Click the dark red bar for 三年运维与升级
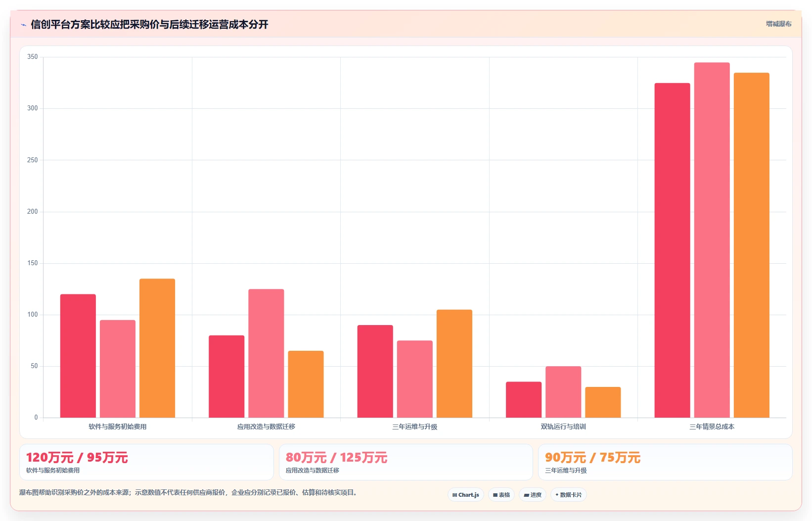The width and height of the screenshot is (812, 521). [375, 371]
